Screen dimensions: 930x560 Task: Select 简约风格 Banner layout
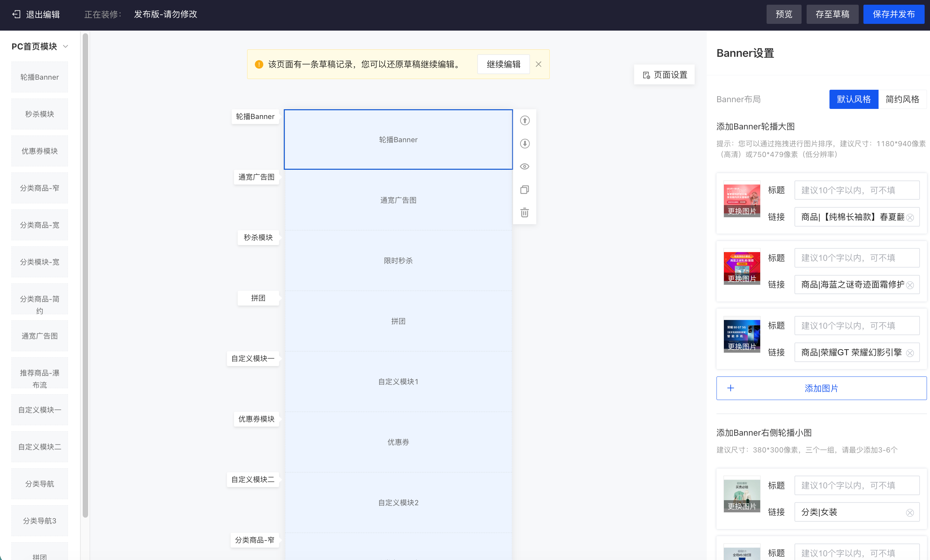point(902,99)
